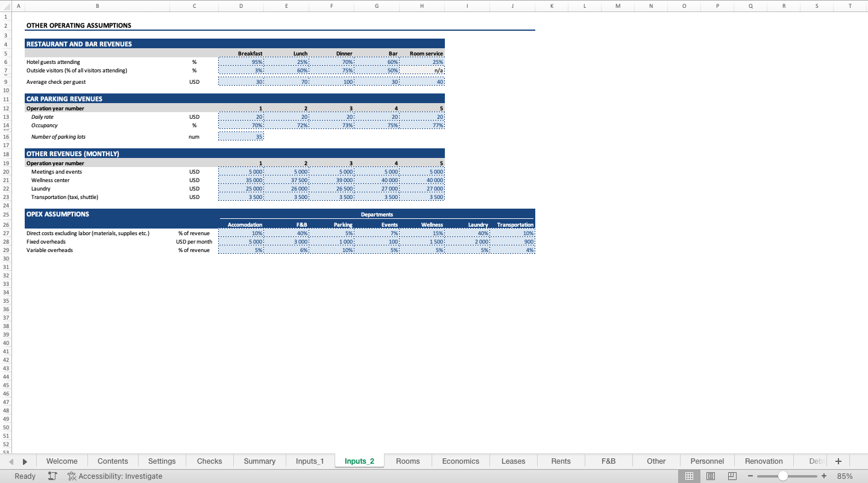Screen dimensions: 868x483
Task: Select the Summary tab
Action: (x=259, y=461)
